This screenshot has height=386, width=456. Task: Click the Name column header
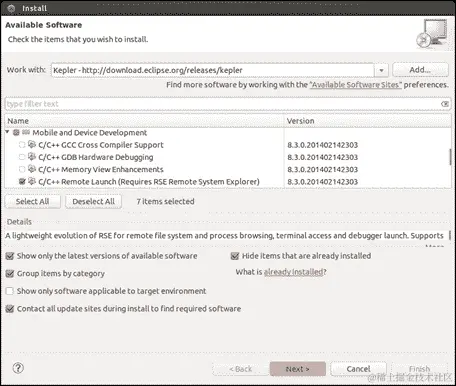(x=144, y=121)
